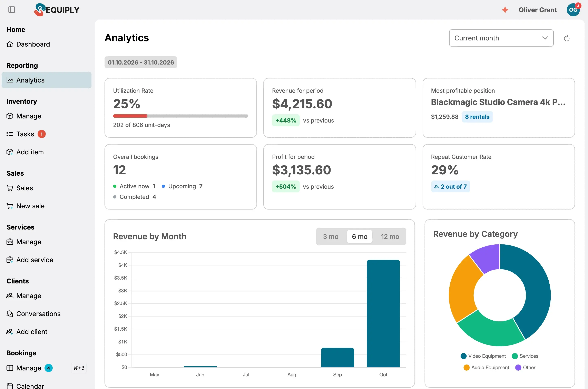Select the 6 mo chart range
The image size is (588, 389).
tap(359, 236)
